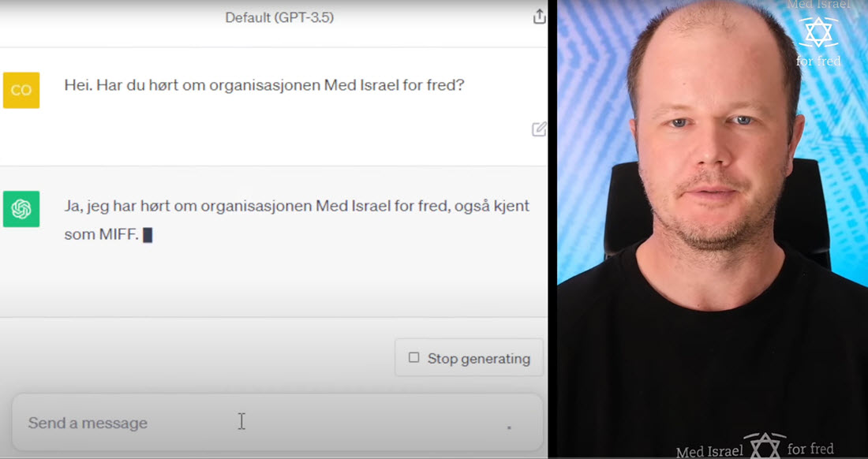Image resolution: width=868 pixels, height=459 pixels.
Task: Click the share conversation icon at top
Action: (539, 17)
